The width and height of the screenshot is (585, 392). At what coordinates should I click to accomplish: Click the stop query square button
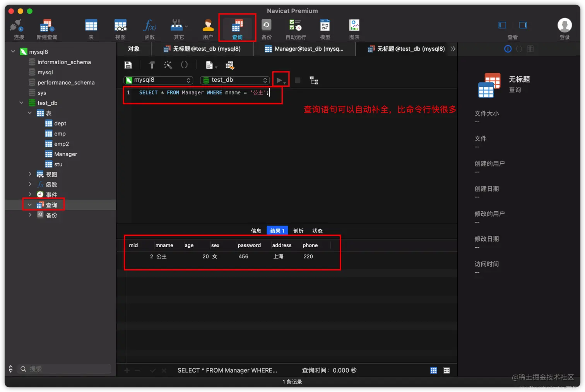coord(298,80)
